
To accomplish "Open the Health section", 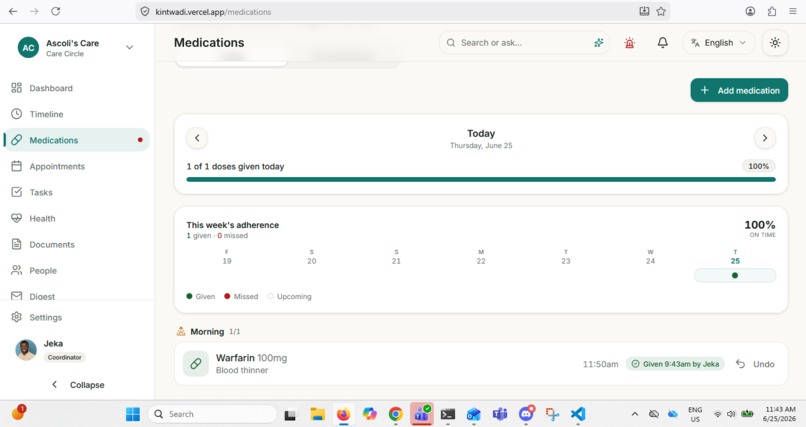I will tap(76, 218).
